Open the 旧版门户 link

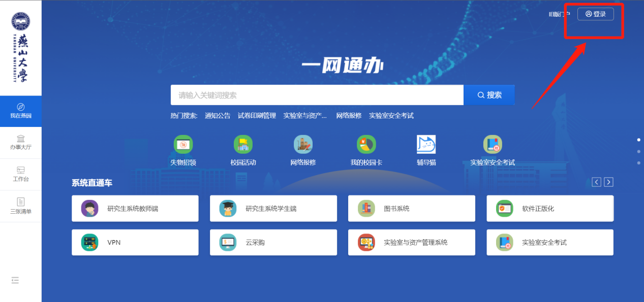click(559, 14)
